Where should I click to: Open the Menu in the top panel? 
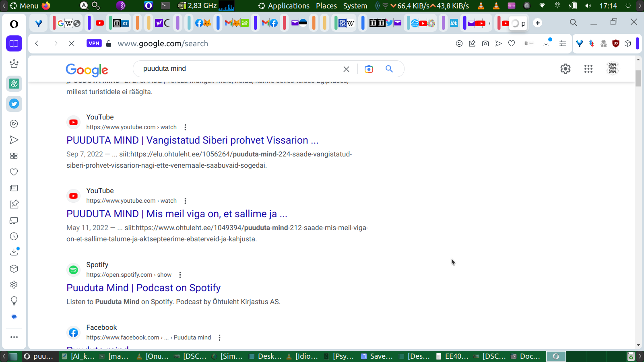coord(24,6)
